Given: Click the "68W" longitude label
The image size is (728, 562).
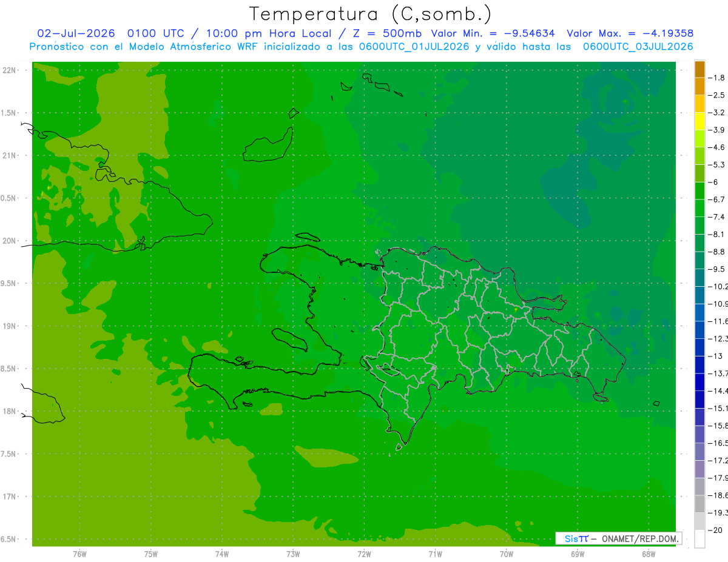Looking at the screenshot, I should [x=648, y=554].
